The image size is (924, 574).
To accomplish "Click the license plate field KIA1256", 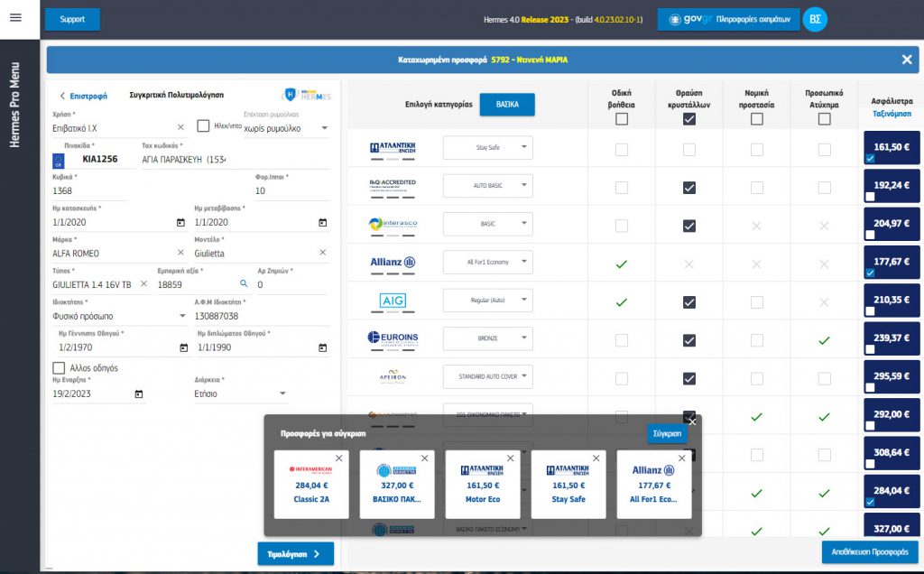I will coord(99,159).
